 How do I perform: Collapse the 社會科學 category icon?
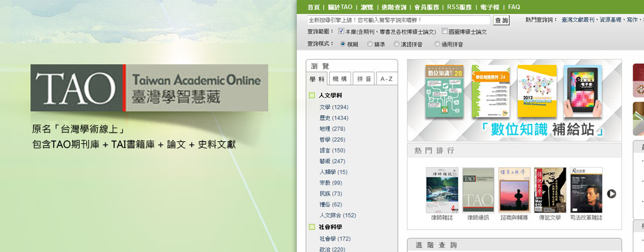(312, 227)
